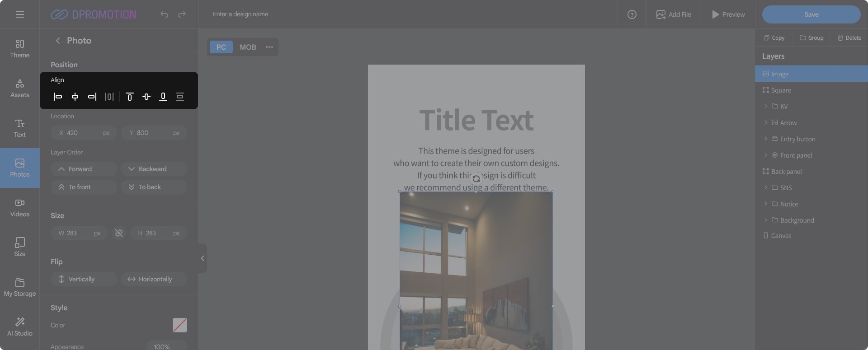Viewport: 868px width, 350px height.
Task: Open My Storage in the sidebar
Action: coord(20,287)
